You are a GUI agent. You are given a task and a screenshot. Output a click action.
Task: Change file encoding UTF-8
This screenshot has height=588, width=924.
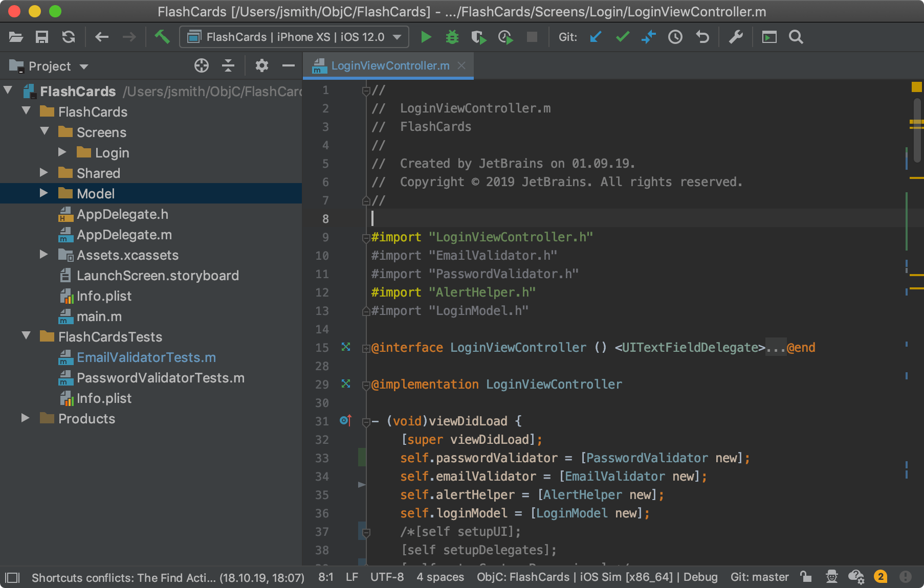coord(387,577)
